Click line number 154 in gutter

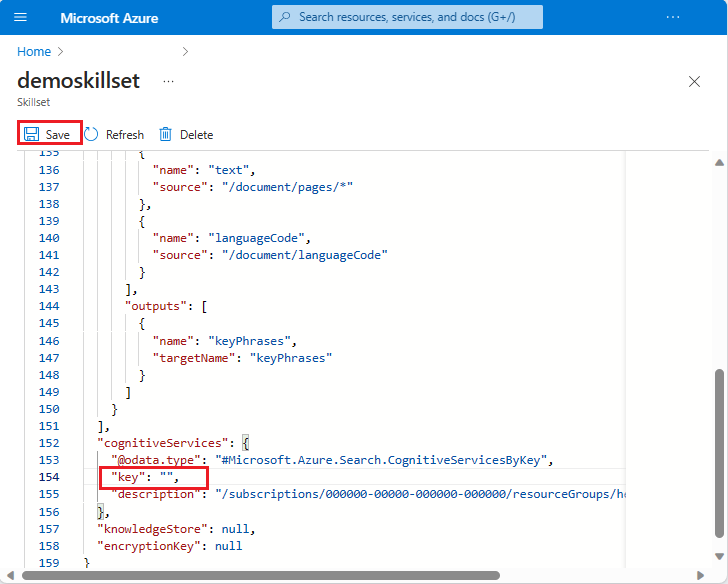pyautogui.click(x=49, y=477)
